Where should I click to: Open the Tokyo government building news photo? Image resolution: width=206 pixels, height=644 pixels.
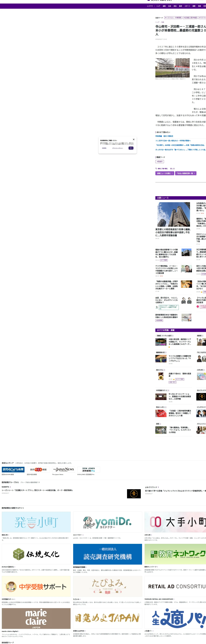tap(173, 214)
